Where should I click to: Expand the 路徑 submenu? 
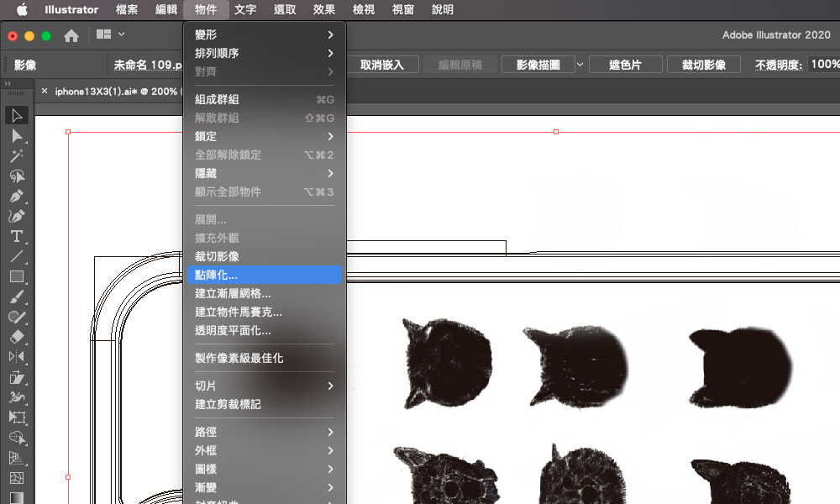264,432
